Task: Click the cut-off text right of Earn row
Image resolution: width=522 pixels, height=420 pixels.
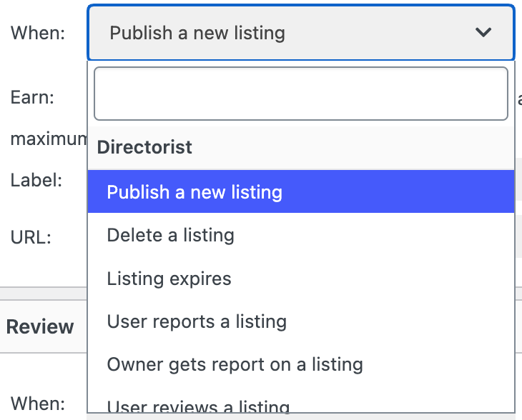Action: click(518, 99)
